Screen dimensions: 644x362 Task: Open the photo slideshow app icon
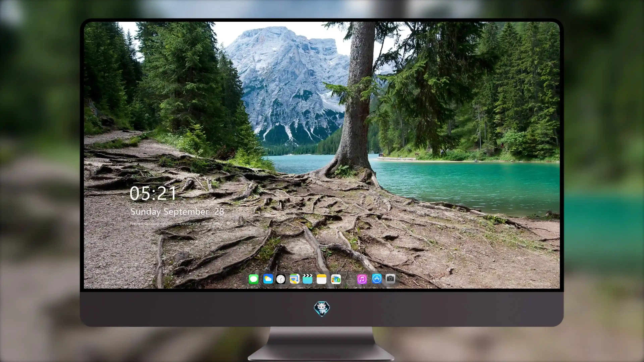coord(336,279)
